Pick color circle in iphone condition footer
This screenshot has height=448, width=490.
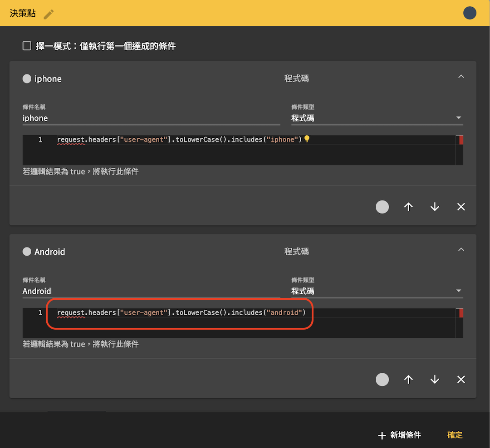382,207
